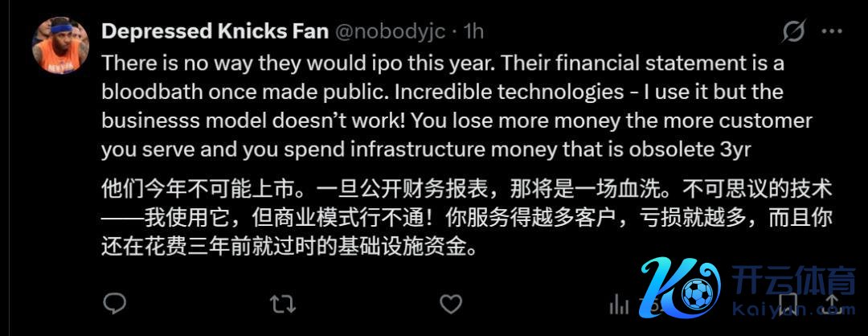The image size is (868, 336).
Task: Open the Knicks jersey profile avatar
Action: (59, 45)
